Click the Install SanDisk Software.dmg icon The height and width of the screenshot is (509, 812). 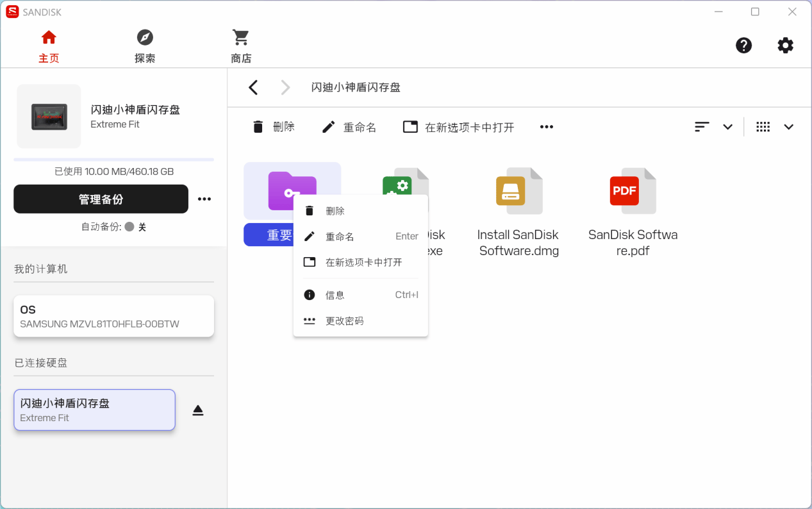519,191
